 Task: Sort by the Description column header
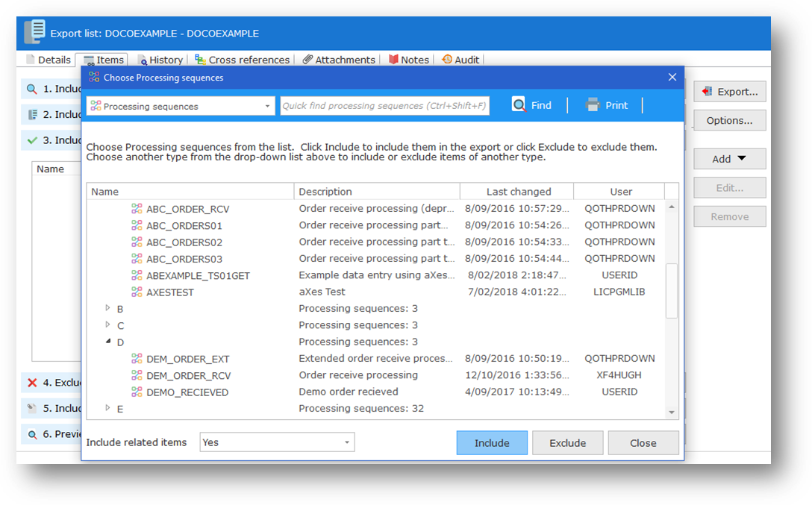377,192
